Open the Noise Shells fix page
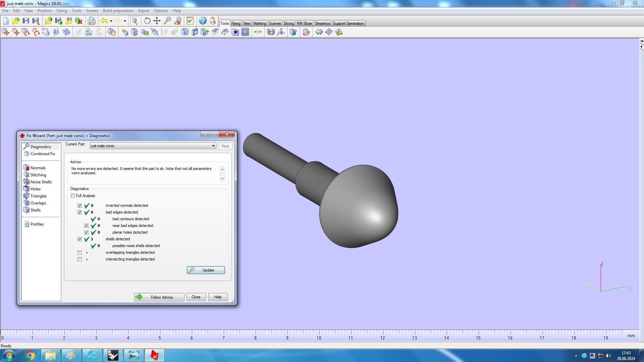644x362 pixels. [x=41, y=182]
